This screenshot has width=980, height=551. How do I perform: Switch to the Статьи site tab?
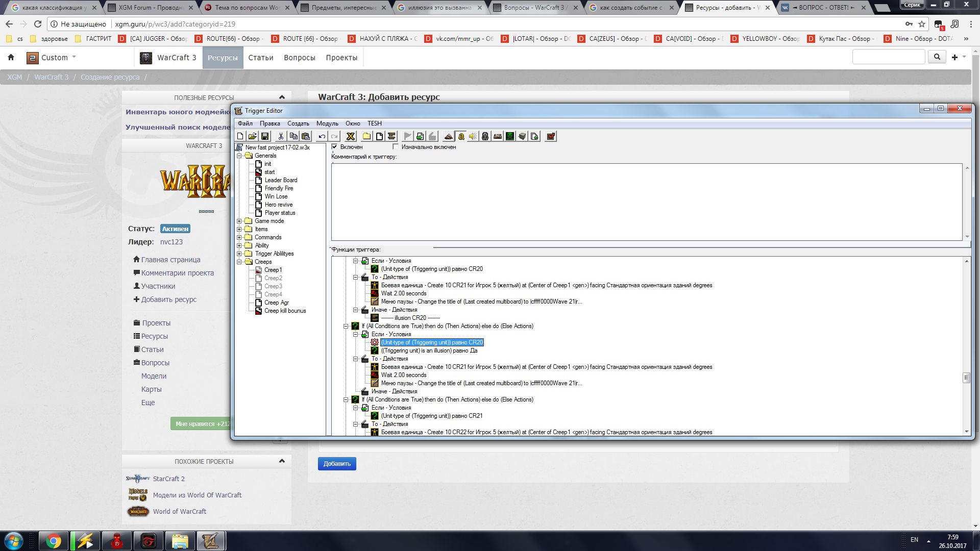pyautogui.click(x=261, y=58)
